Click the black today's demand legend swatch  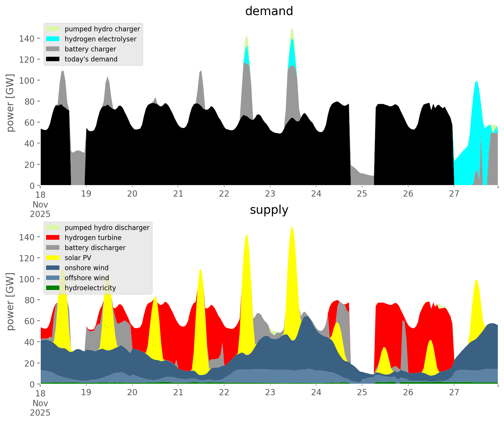point(53,59)
